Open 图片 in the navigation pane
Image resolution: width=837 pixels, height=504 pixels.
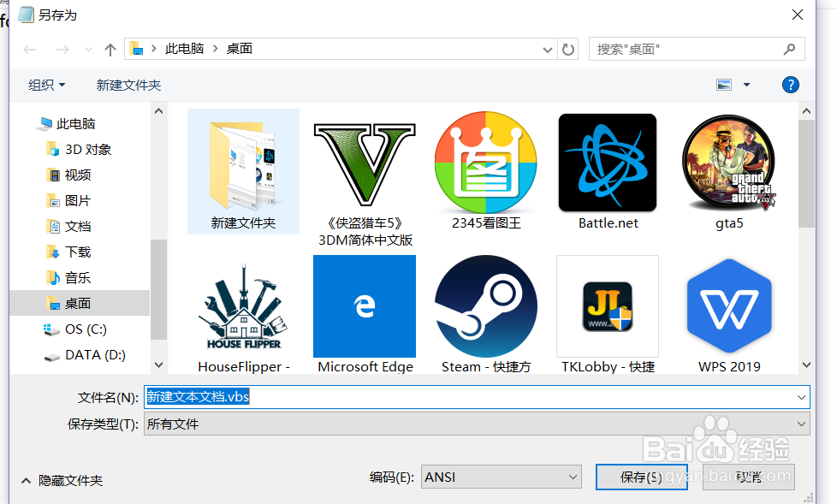click(77, 201)
